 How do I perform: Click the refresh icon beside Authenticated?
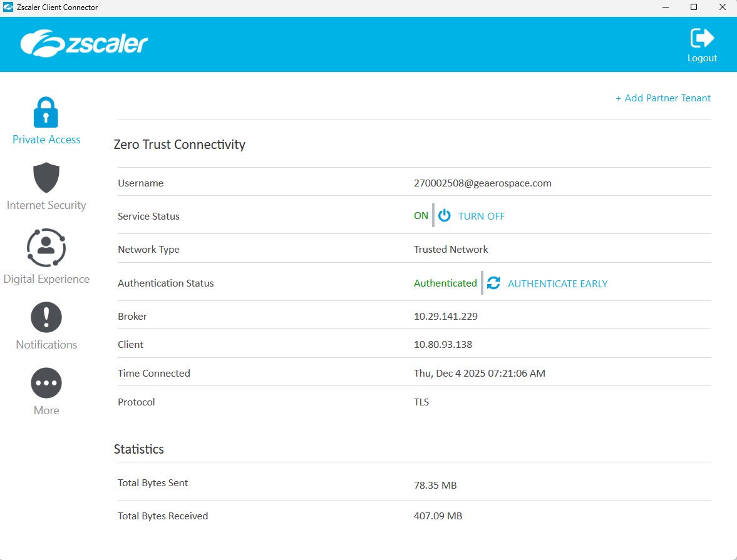(493, 283)
